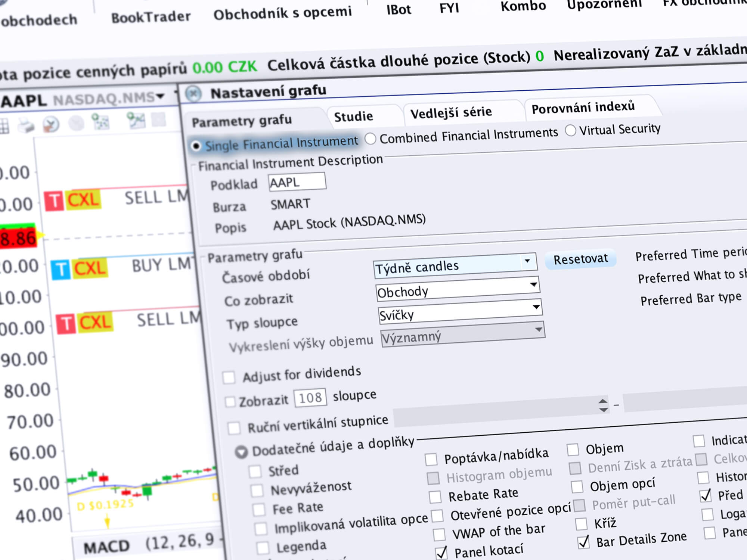Collapse Dodatečné údaje a doplňky section
This screenshot has width=747, height=560.
[241, 452]
